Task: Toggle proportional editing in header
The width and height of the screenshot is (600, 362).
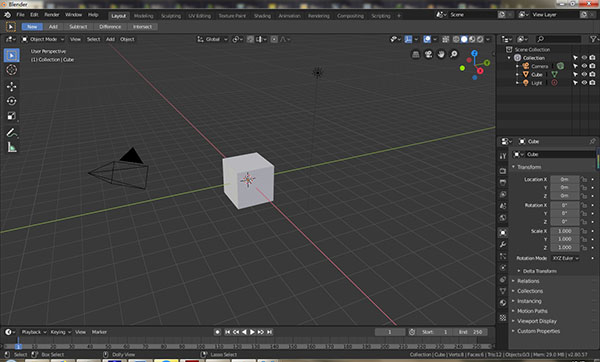Action: [274, 39]
